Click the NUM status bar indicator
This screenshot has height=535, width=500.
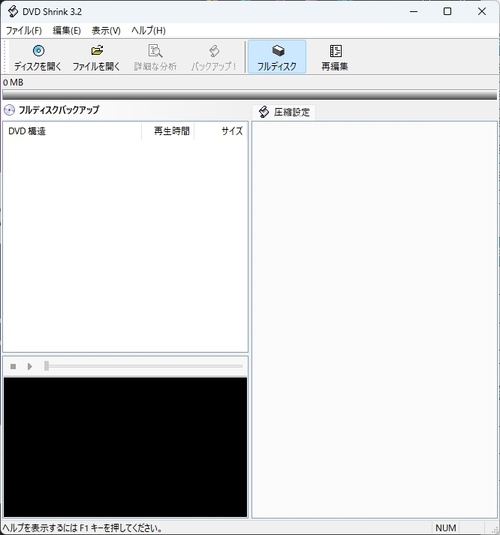(445, 528)
